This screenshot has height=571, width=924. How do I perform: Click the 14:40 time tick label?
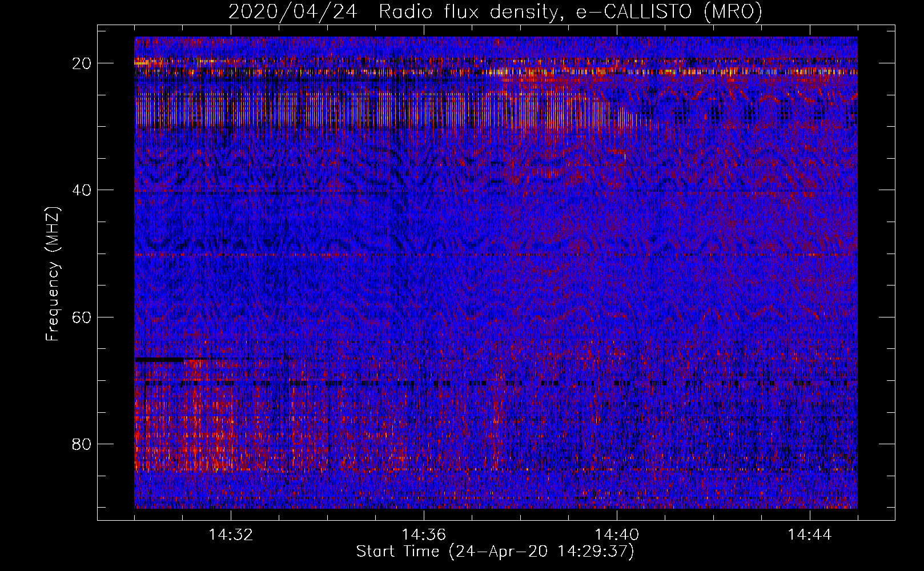(x=617, y=535)
